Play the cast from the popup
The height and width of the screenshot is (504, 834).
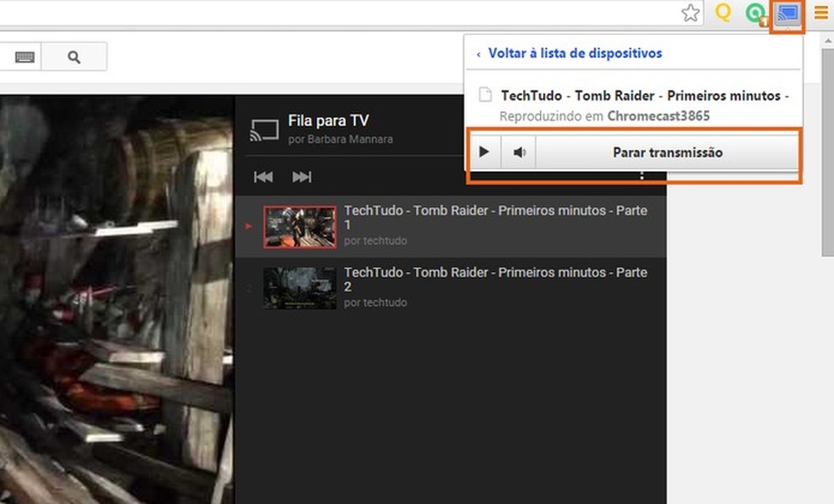pyautogui.click(x=484, y=152)
